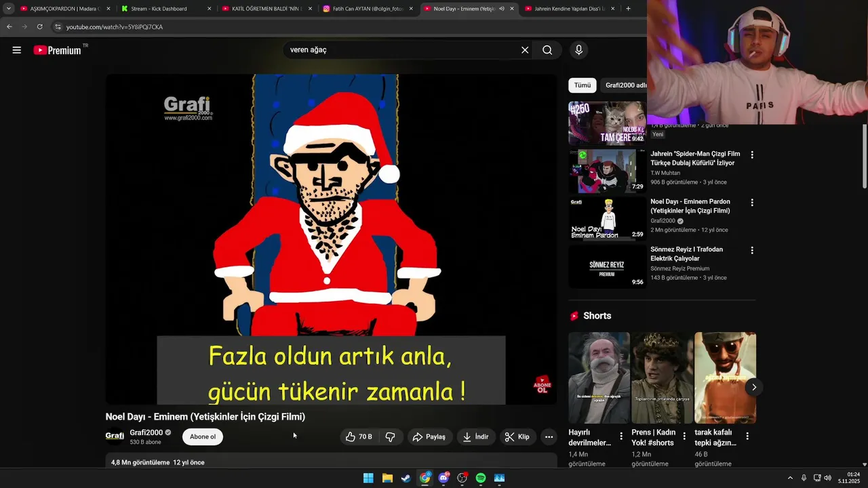Clear the search box with the X
Screen dimensions: 868x488
click(525, 50)
